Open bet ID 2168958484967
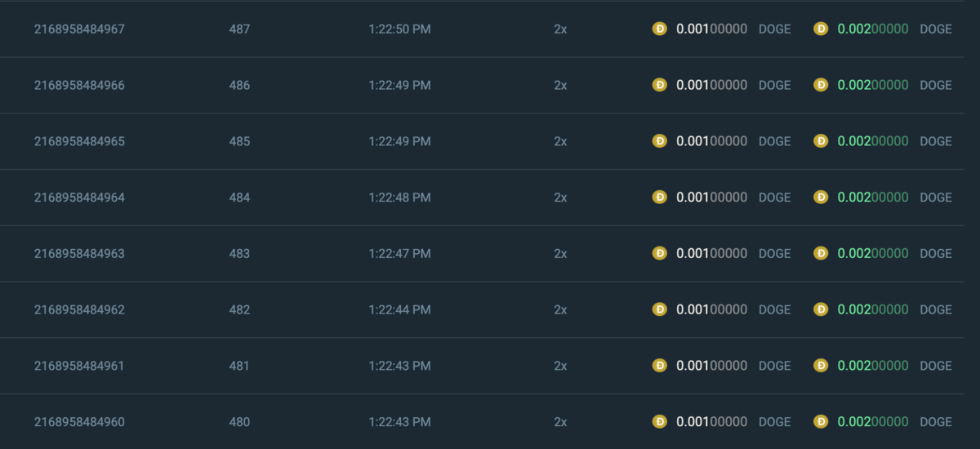980x449 pixels. (x=79, y=29)
